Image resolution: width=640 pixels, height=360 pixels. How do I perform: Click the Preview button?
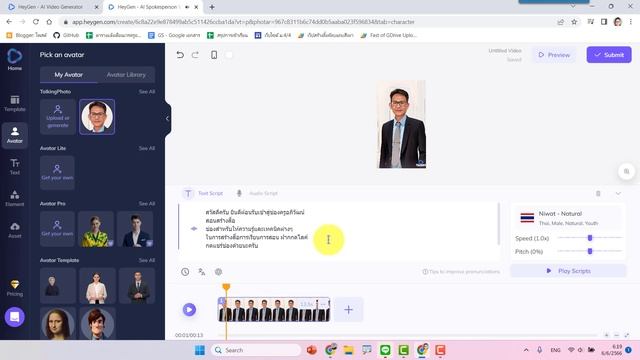[554, 55]
